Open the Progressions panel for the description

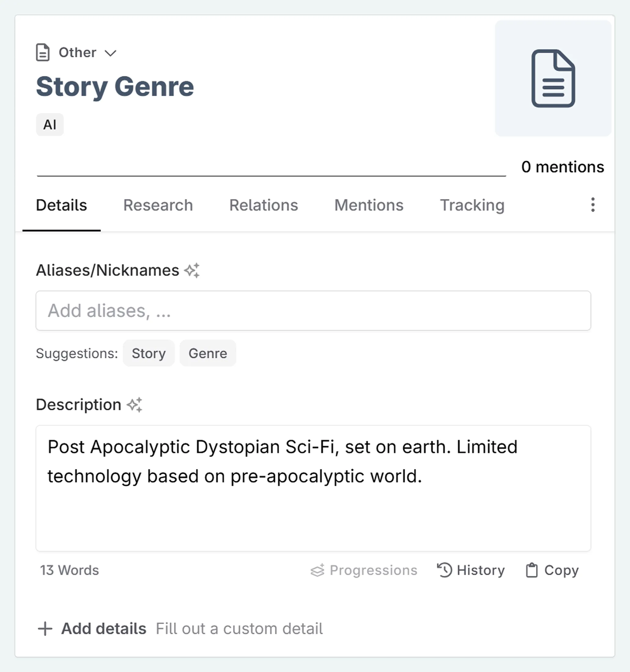point(363,570)
